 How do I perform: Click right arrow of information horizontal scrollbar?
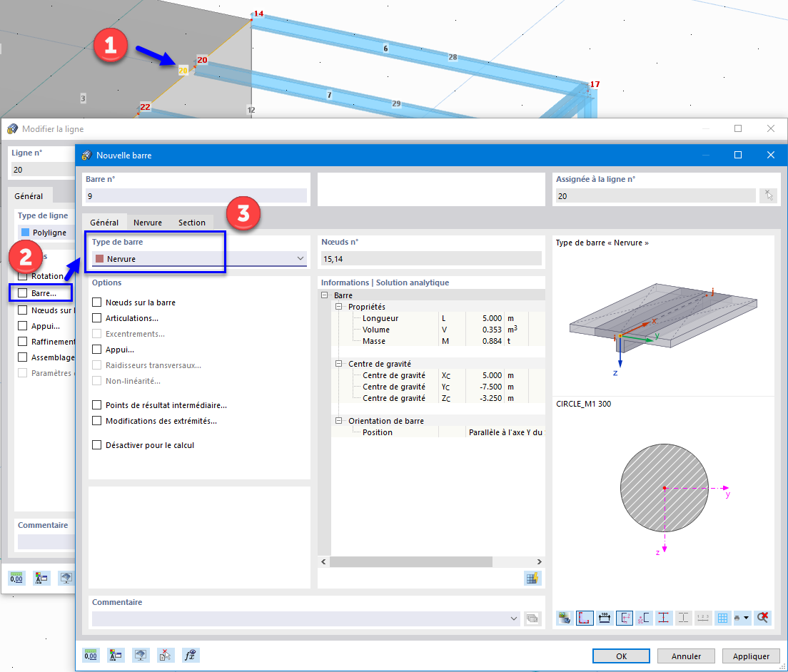[539, 561]
